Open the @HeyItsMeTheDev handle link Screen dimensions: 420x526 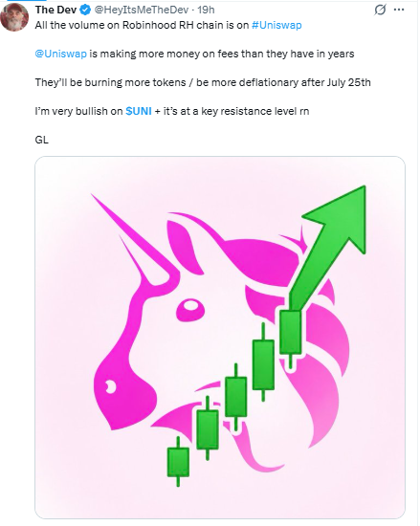[142, 11]
